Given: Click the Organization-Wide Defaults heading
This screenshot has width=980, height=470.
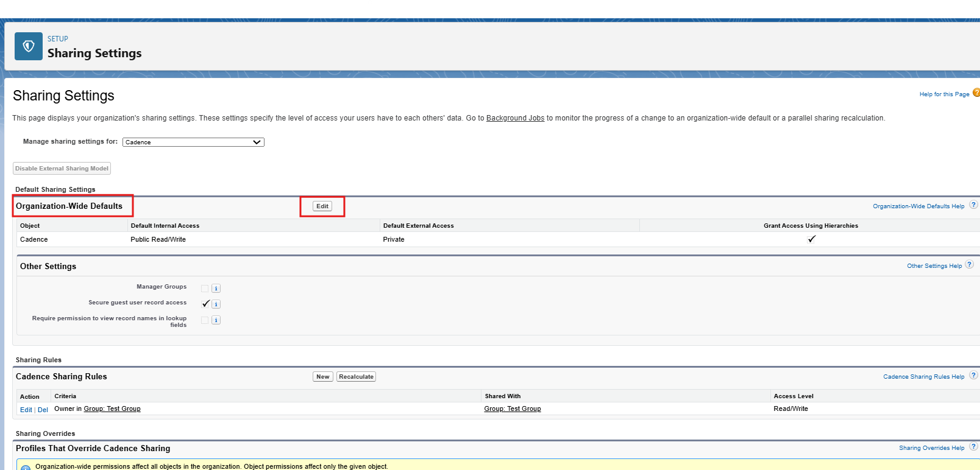Looking at the screenshot, I should [x=69, y=206].
